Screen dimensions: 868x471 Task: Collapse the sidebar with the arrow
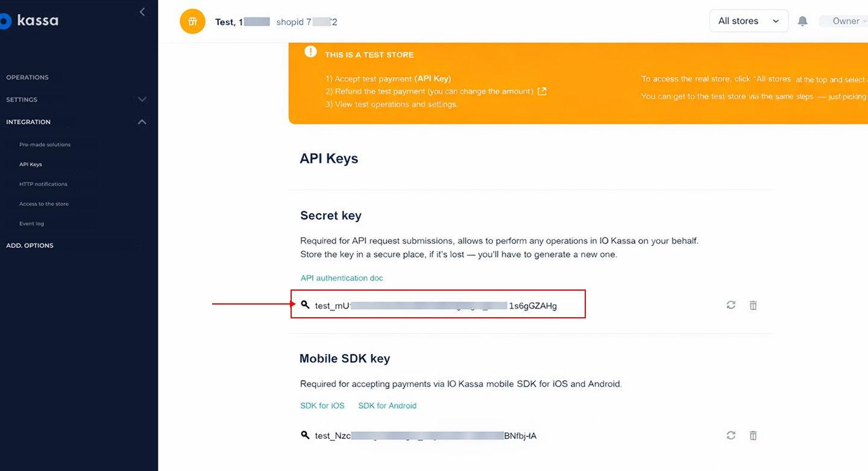tap(142, 12)
